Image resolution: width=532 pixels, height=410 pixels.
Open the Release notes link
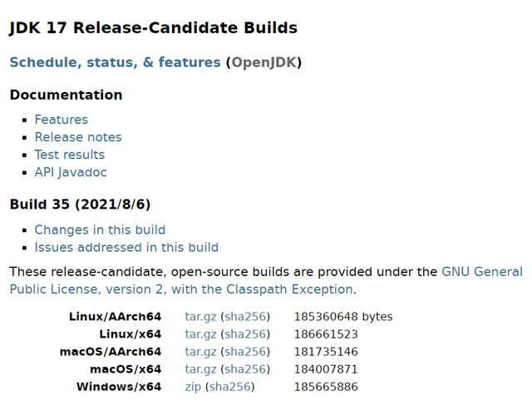click(78, 137)
